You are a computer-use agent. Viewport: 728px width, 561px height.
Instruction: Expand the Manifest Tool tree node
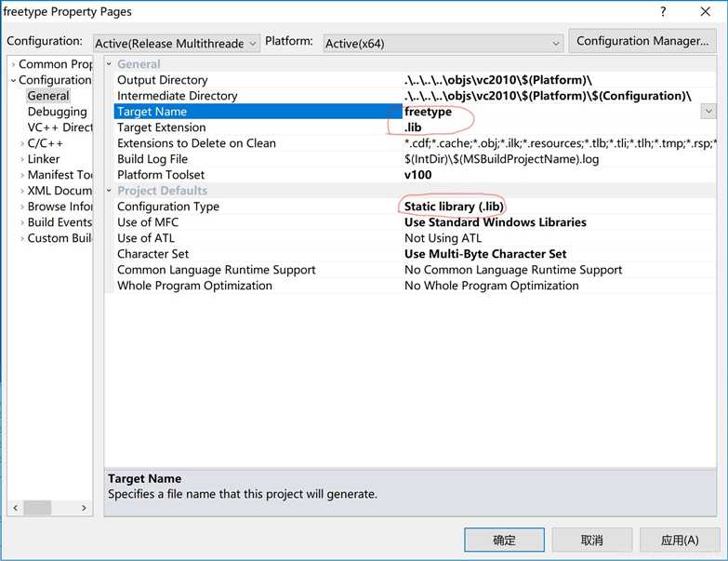coord(22,175)
